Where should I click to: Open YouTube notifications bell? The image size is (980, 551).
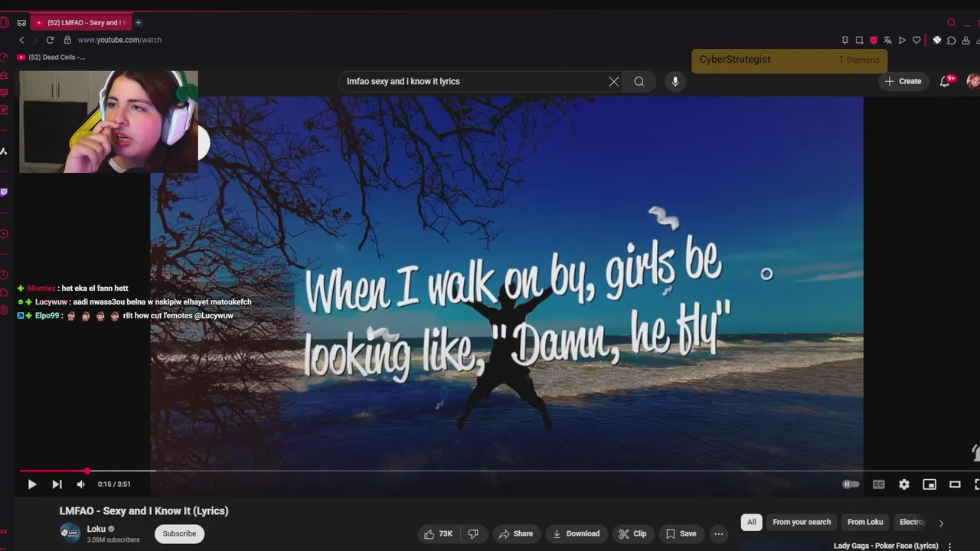946,81
